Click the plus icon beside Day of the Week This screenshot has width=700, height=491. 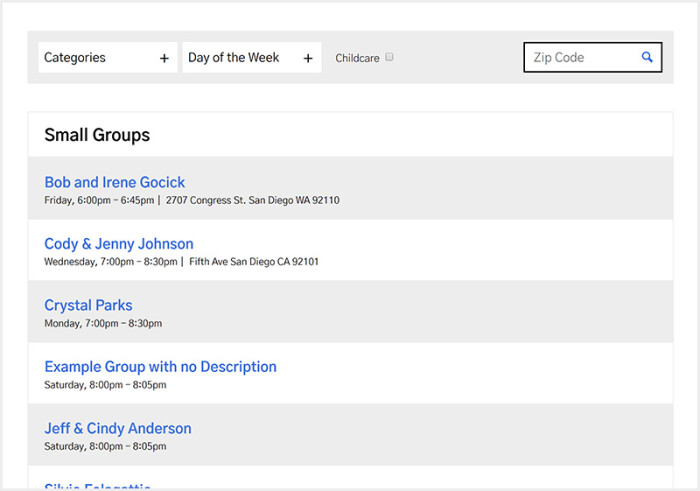click(x=308, y=59)
